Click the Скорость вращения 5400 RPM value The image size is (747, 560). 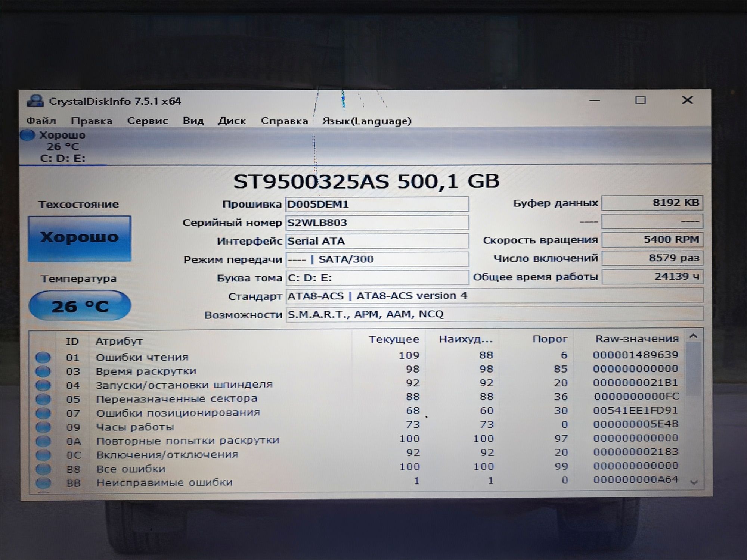click(x=652, y=239)
